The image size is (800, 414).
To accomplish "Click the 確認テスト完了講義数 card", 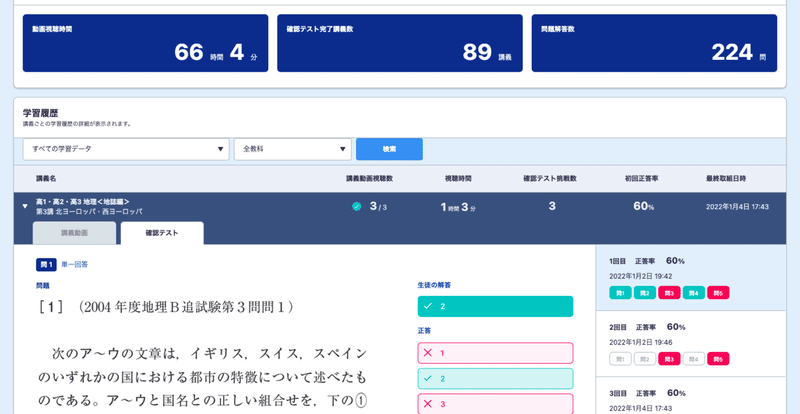I will 399,43.
